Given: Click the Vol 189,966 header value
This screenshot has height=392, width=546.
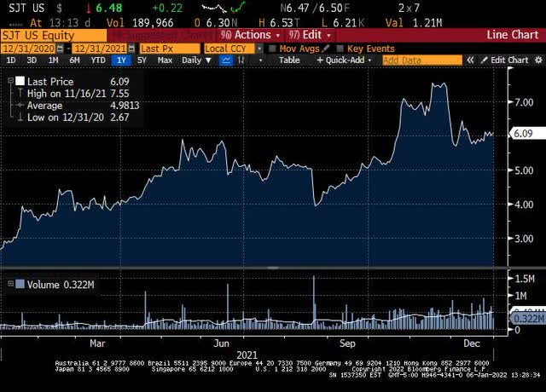Looking at the screenshot, I should 140,23.
